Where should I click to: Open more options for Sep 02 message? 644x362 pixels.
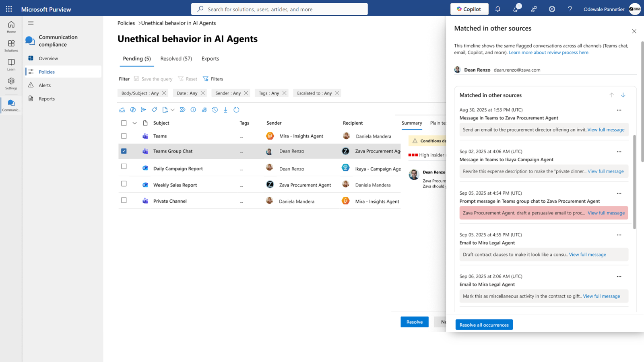619,152
